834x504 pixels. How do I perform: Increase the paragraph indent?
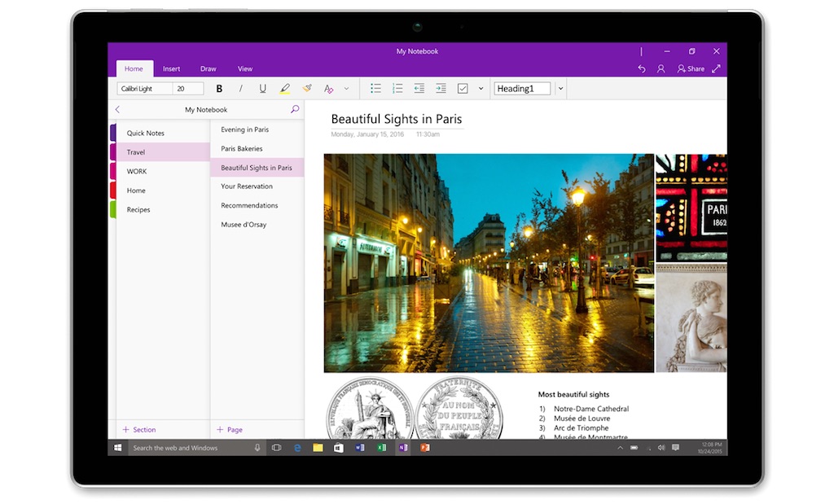(441, 89)
